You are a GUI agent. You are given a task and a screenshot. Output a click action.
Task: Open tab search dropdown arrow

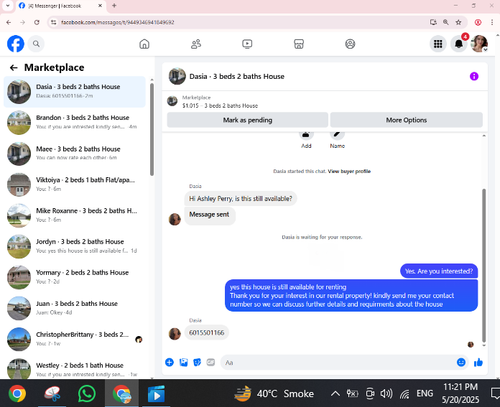[7, 6]
